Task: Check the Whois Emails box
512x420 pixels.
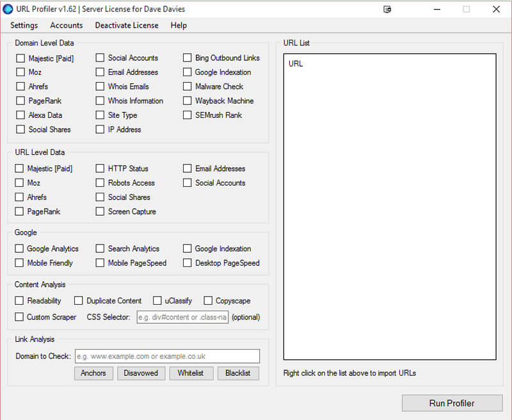Action: tap(100, 86)
